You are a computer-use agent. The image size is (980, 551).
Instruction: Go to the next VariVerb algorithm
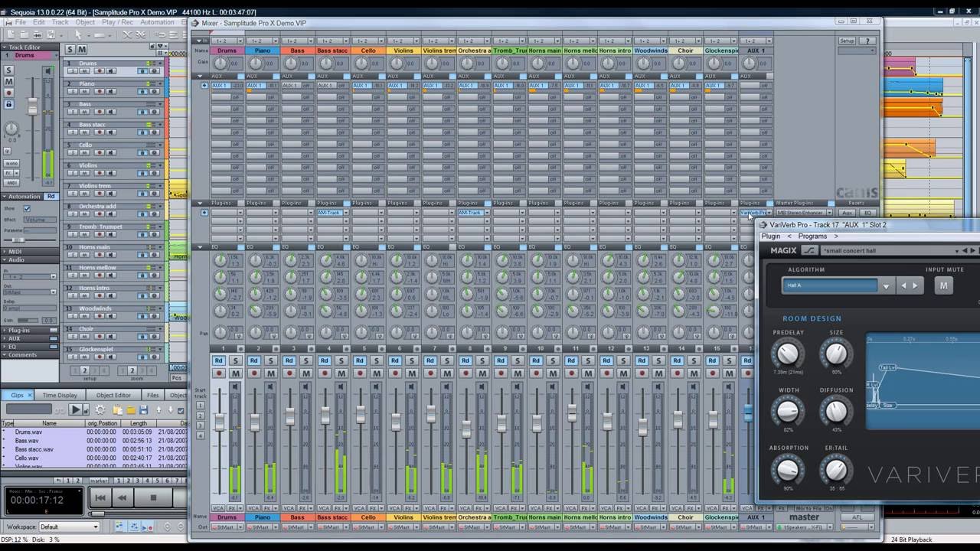point(915,285)
